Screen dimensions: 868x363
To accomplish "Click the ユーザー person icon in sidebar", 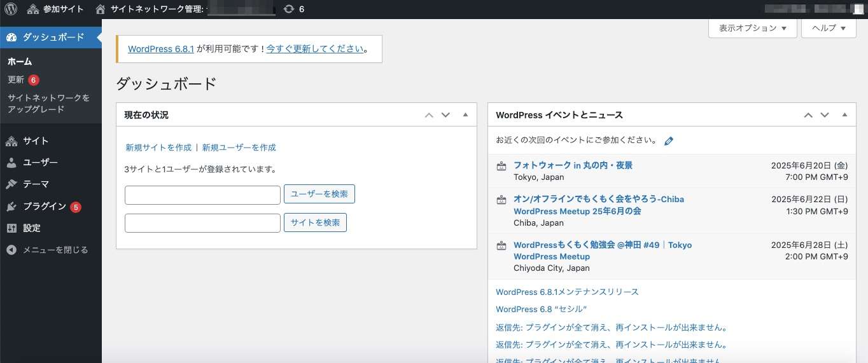I will pyautogui.click(x=11, y=163).
